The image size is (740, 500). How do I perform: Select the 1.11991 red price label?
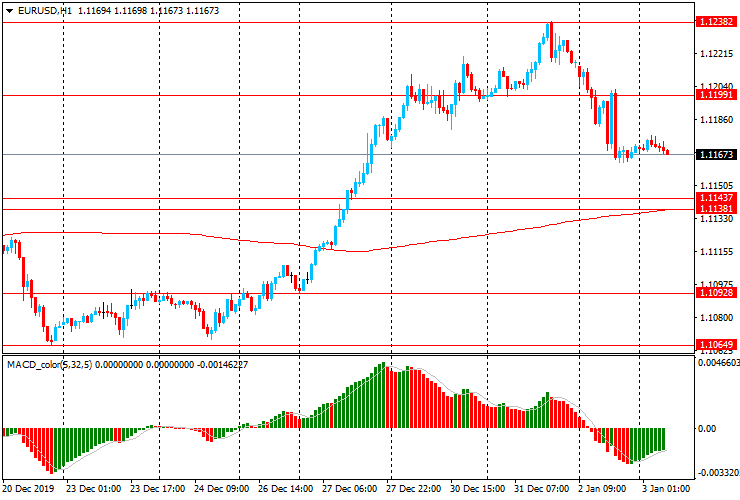[716, 94]
